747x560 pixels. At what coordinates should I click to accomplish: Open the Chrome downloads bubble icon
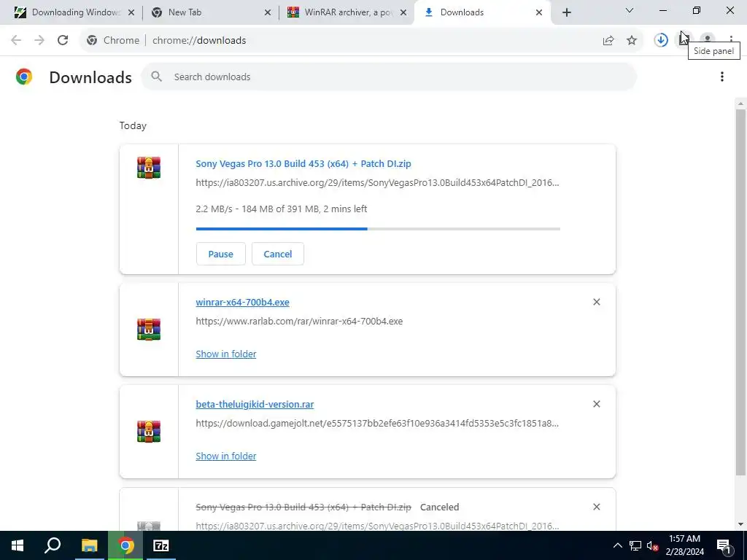661,41
